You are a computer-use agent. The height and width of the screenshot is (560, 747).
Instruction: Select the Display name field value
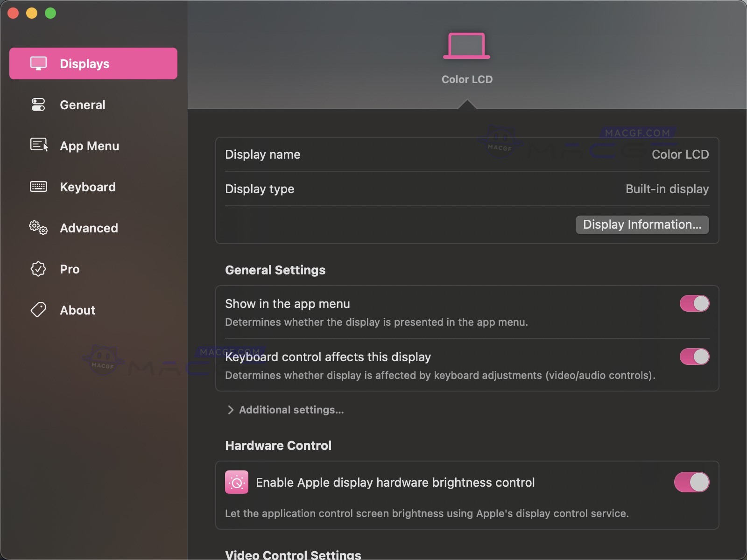(x=680, y=154)
